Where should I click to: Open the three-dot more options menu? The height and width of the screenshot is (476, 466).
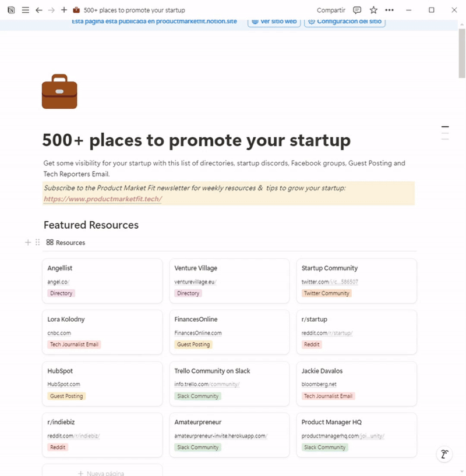tap(389, 10)
